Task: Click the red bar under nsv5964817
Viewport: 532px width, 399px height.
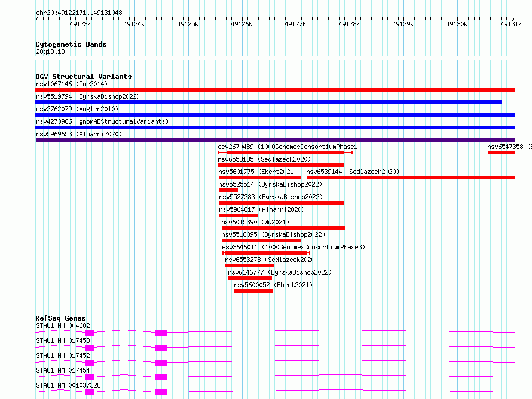Action: pyautogui.click(x=239, y=215)
